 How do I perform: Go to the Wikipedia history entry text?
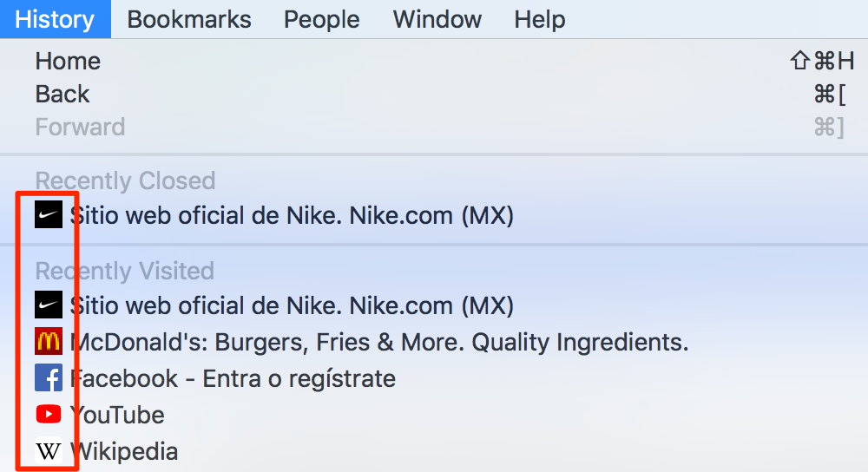point(124,451)
